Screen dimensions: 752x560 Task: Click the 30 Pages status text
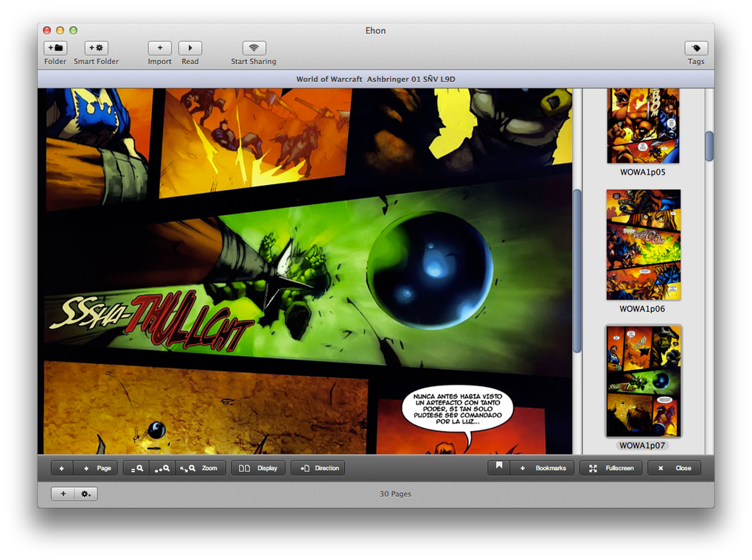tap(395, 494)
